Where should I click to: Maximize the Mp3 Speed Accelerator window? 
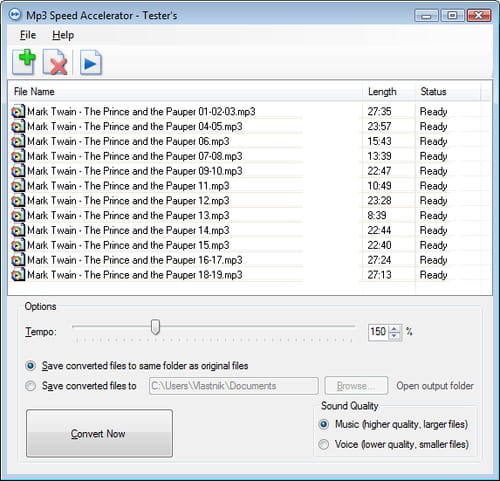click(x=452, y=16)
